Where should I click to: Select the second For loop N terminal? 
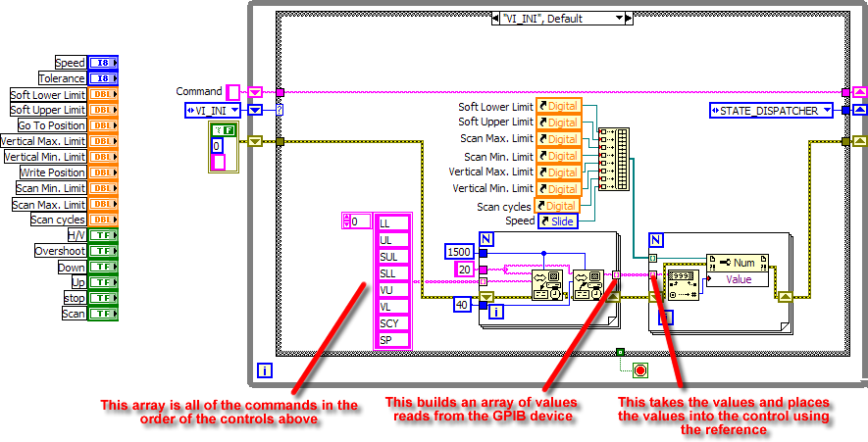click(656, 239)
